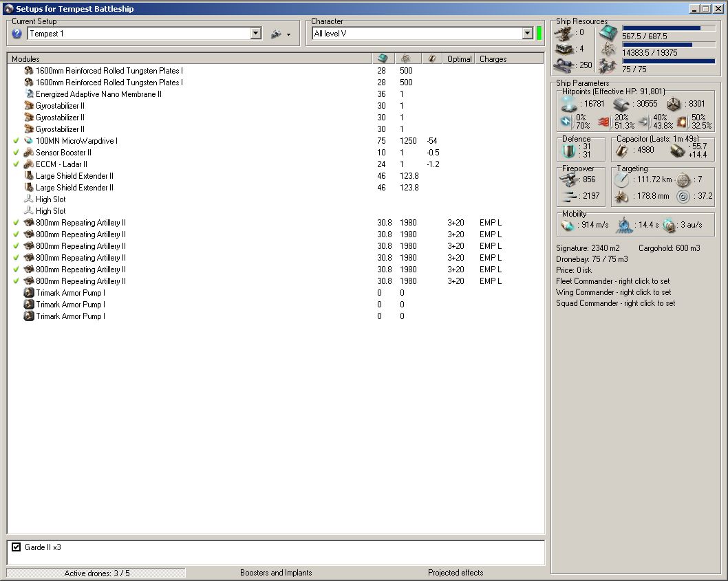The height and width of the screenshot is (581, 728).
Task: Click Squad Commander - right click to set
Action: [x=616, y=303]
